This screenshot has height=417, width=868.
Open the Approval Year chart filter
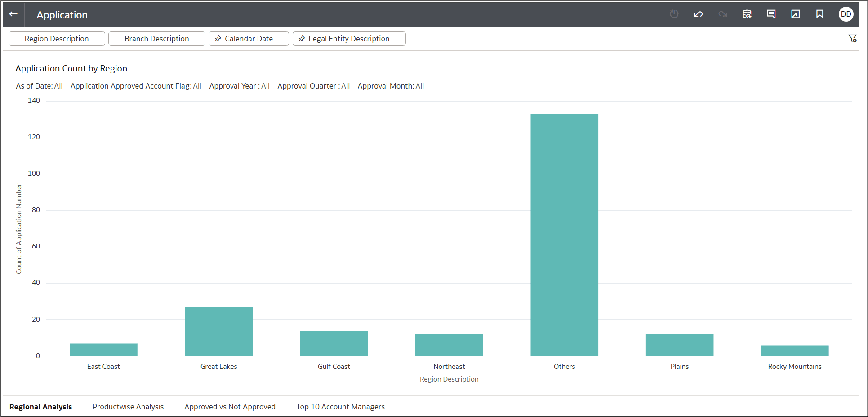point(240,86)
